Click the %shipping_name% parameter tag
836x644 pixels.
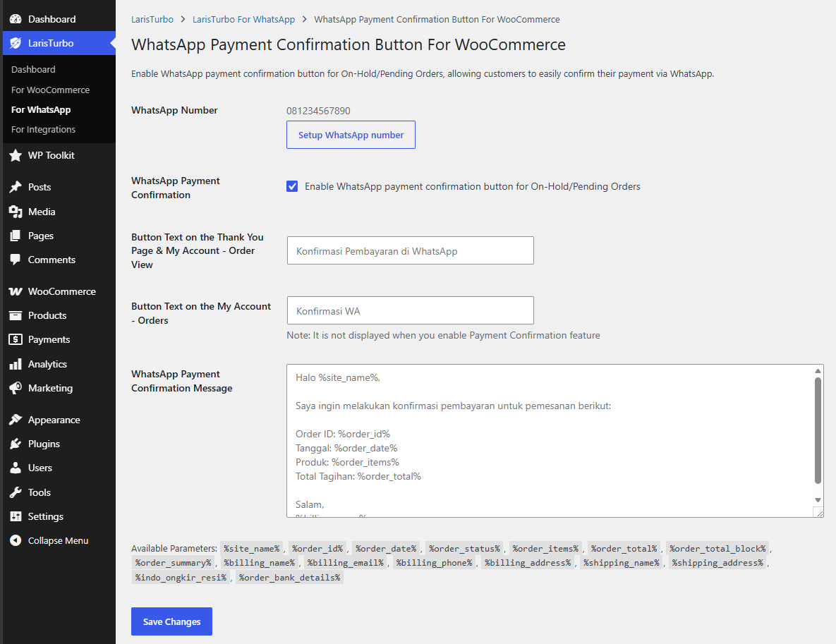(621, 563)
